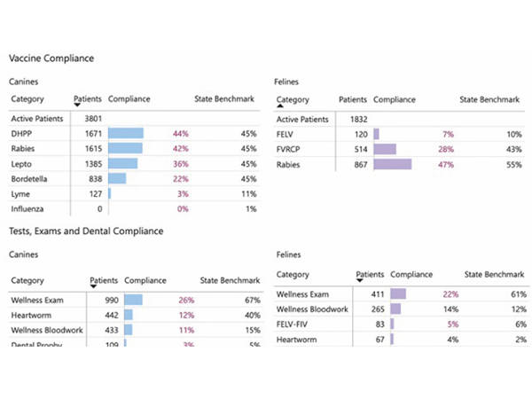Select the Lepto row label
Screen dimensions: 532x399
[x=22, y=163]
